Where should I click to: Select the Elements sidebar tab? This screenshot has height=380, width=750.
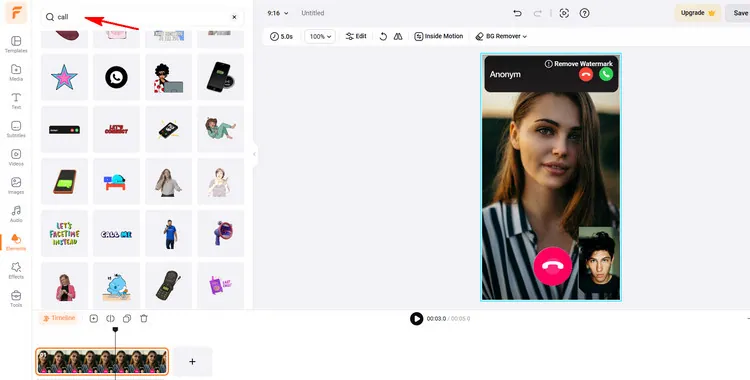[16, 242]
